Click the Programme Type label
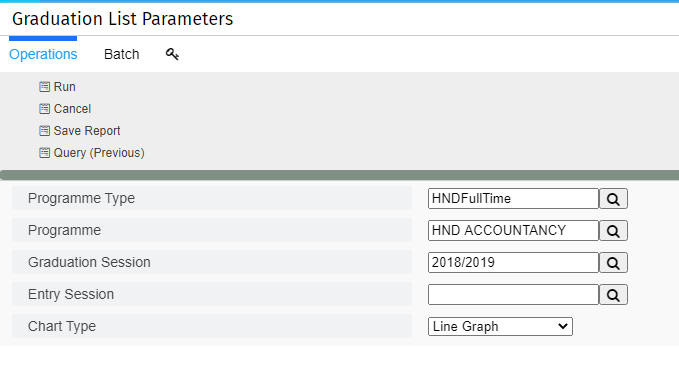The width and height of the screenshot is (679, 370). click(81, 198)
